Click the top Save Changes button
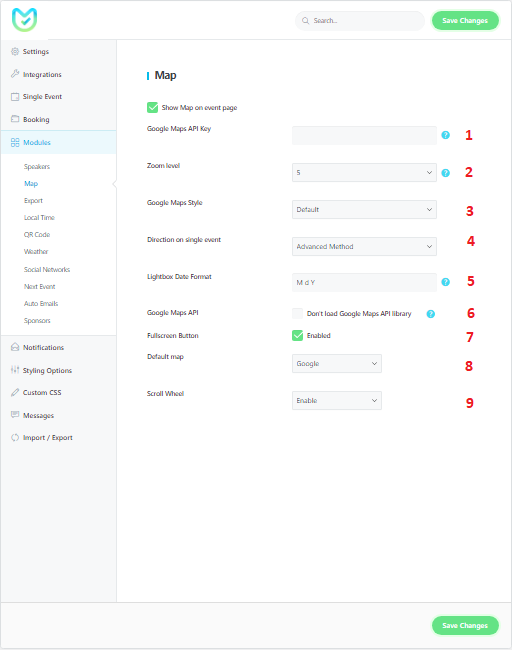This screenshot has height=650, width=512. [465, 21]
